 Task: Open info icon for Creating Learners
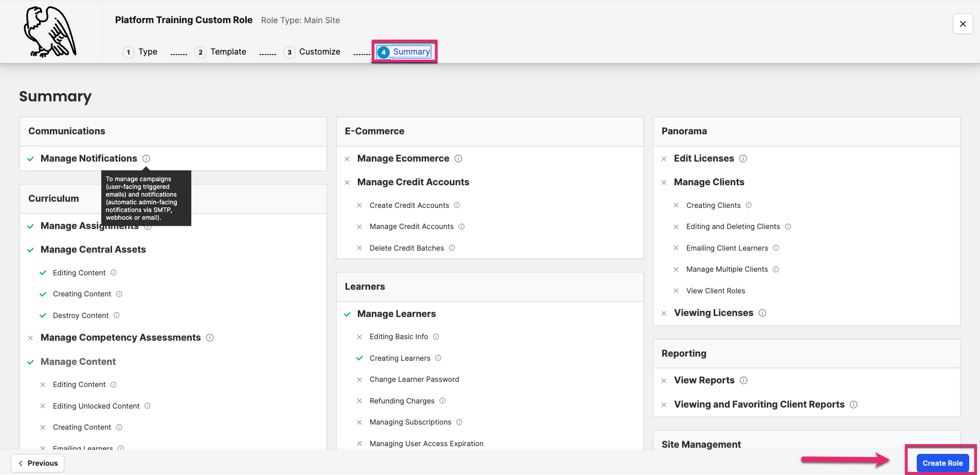coord(438,358)
